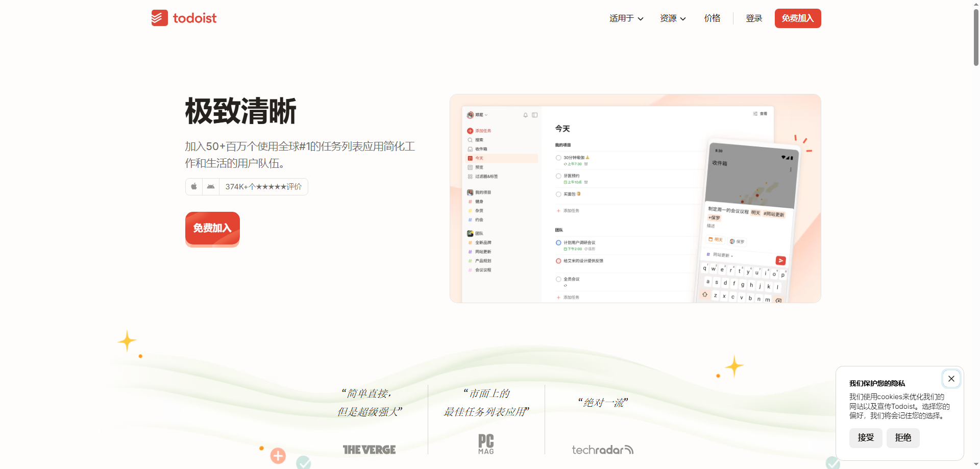980x469 pixels.
Task: Mark 全员会议 as done
Action: point(558,280)
